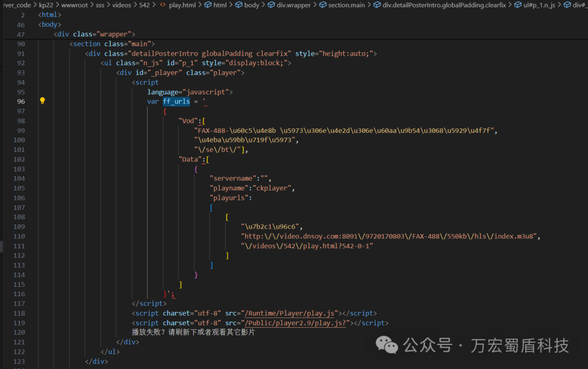
Task: Click the symbol icon before html in breadcrumbs
Action: pos(208,5)
